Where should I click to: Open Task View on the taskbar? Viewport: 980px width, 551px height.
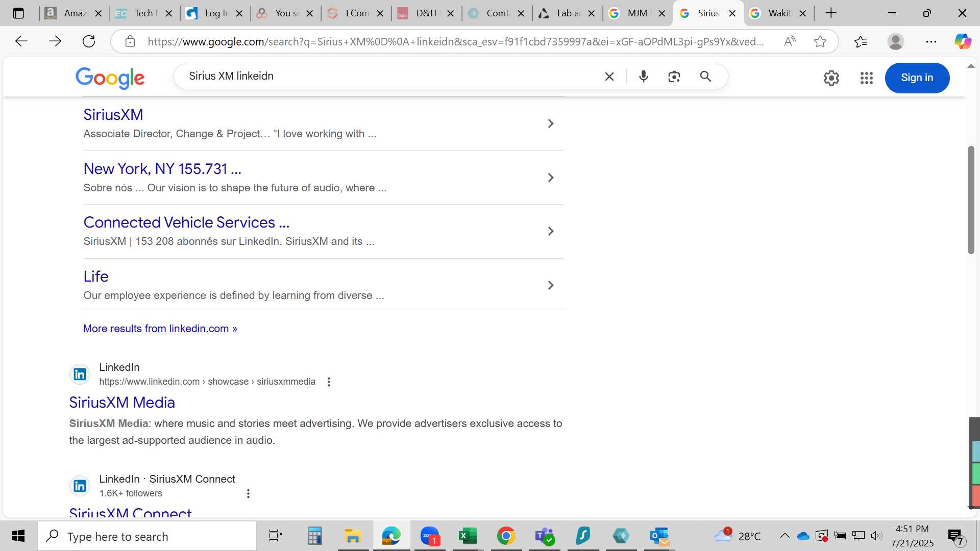click(x=276, y=536)
